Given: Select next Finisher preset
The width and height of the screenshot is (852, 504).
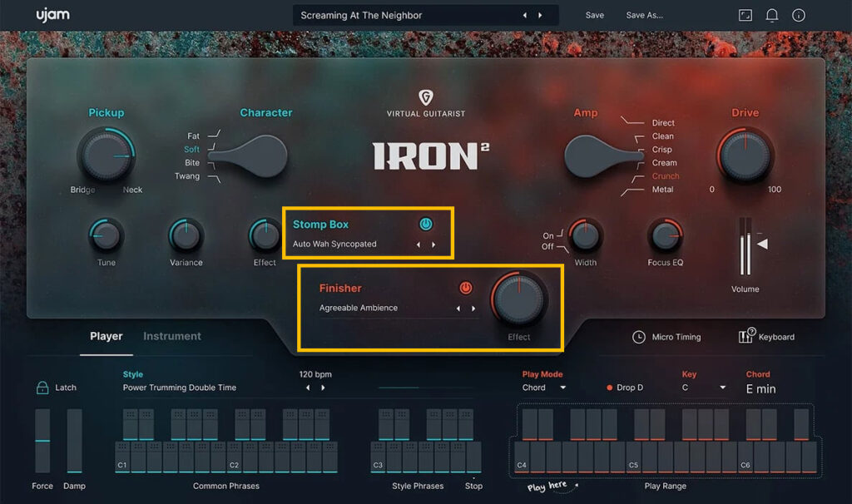Looking at the screenshot, I should click(473, 308).
